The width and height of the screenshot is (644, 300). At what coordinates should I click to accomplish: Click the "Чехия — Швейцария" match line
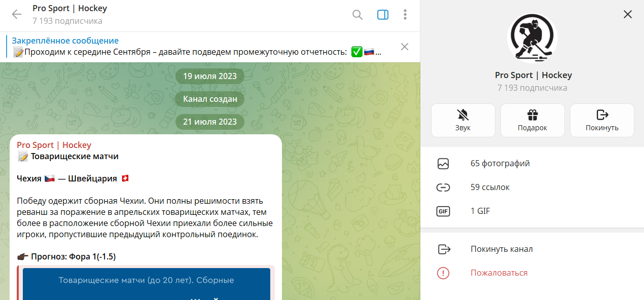pyautogui.click(x=73, y=179)
